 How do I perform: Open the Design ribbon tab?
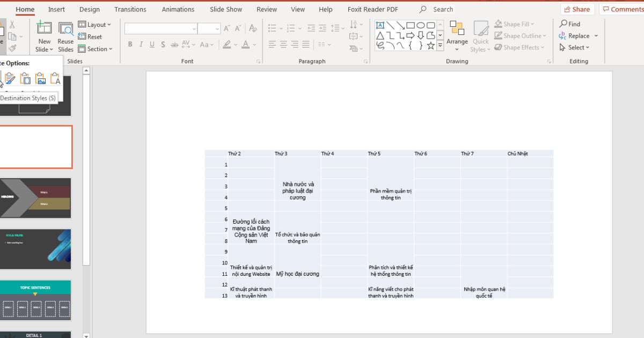click(89, 9)
